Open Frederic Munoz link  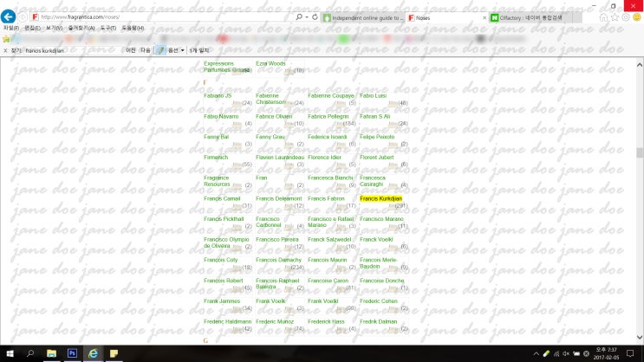coord(275,322)
